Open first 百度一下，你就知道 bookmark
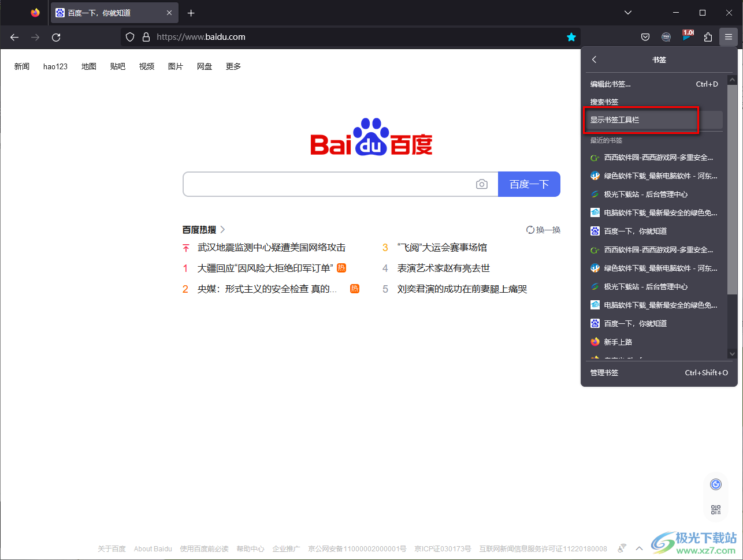The height and width of the screenshot is (560, 743). [654, 231]
